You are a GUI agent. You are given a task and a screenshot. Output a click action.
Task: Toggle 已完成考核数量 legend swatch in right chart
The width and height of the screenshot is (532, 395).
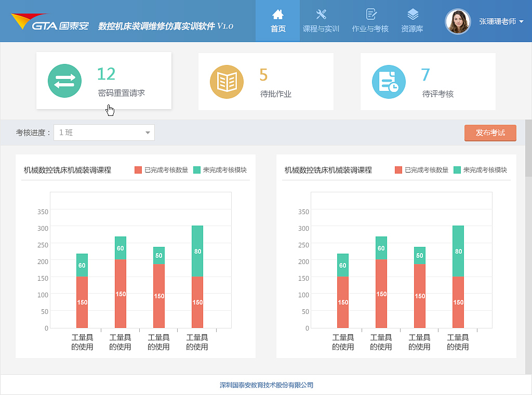pyautogui.click(x=398, y=170)
